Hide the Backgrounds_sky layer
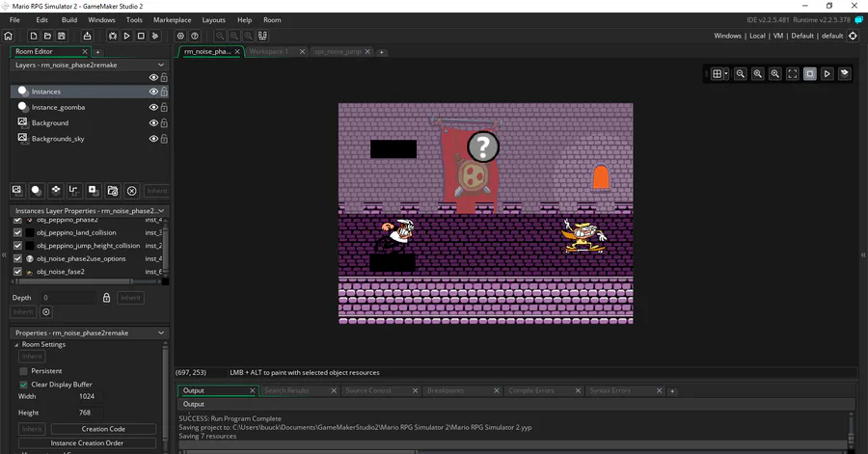Image resolution: width=868 pixels, height=454 pixels. [153, 139]
